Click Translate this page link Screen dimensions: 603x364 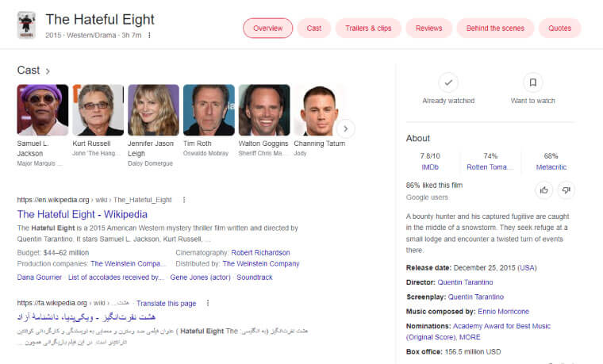(166, 303)
